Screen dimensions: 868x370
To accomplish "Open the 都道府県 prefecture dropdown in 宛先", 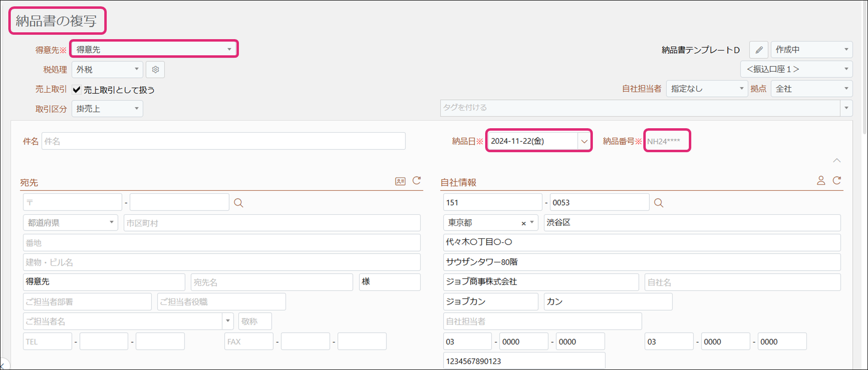I will 70,223.
